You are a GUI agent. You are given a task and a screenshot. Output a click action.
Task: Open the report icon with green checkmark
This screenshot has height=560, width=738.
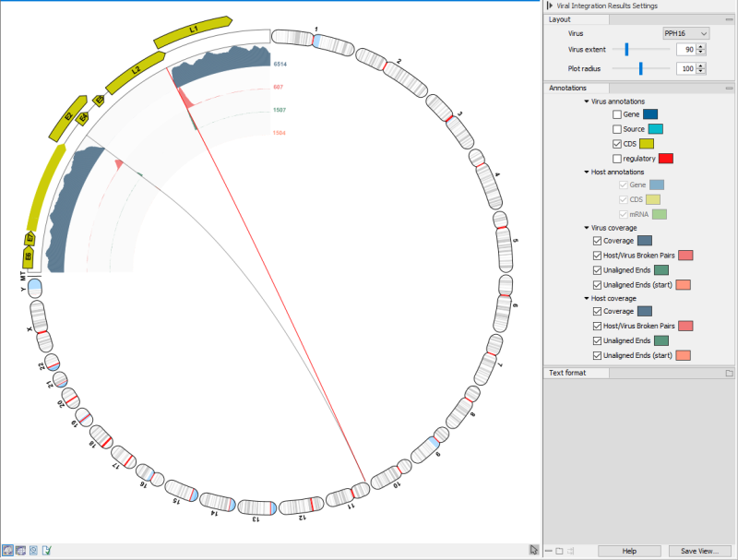pyautogui.click(x=46, y=550)
